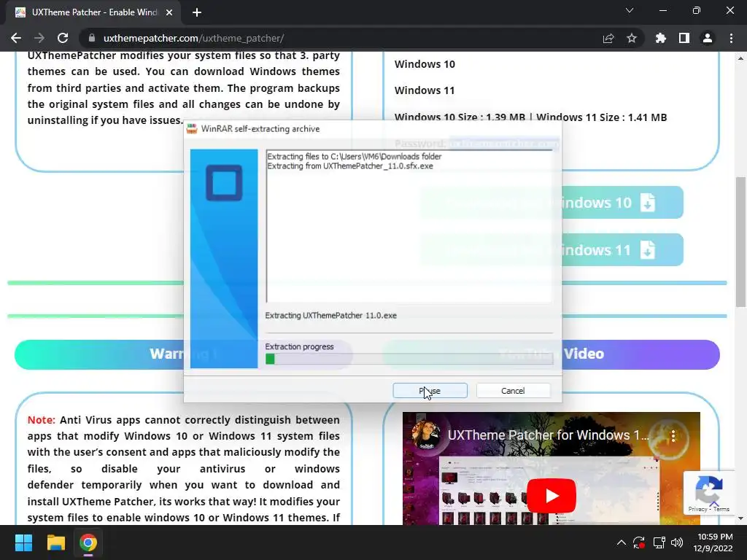Open the Windows Start menu
Image resolution: width=747 pixels, height=560 pixels.
pos(23,542)
